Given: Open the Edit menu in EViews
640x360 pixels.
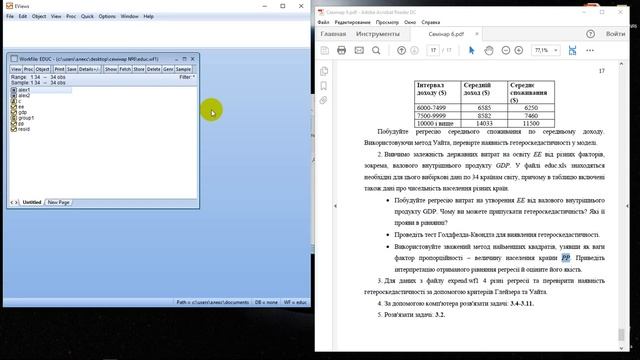Looking at the screenshot, I should click(x=23, y=16).
